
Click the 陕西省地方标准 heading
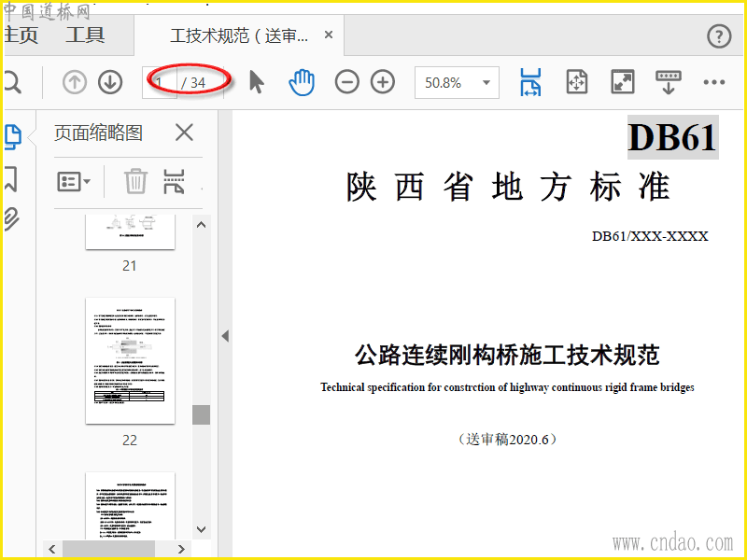(x=508, y=186)
